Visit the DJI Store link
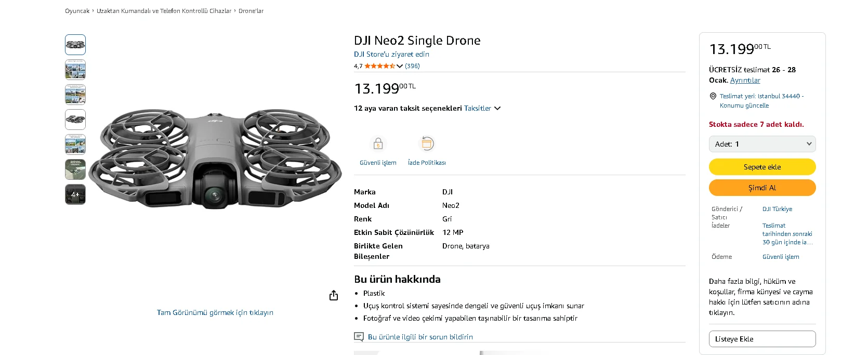Screen dimensions: 868x355 [x=391, y=54]
